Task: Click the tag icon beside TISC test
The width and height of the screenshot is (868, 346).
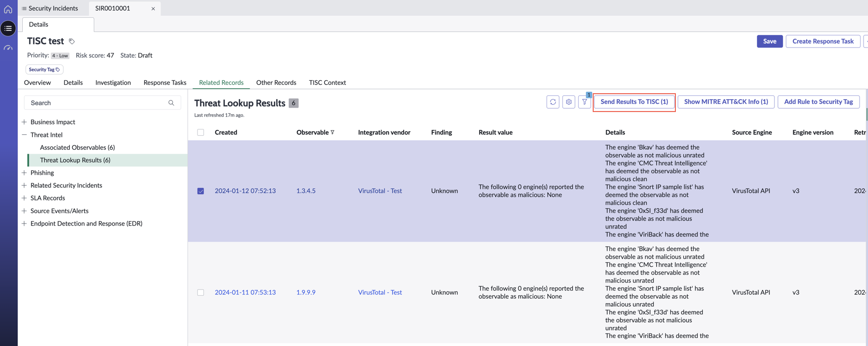Action: coord(72,41)
